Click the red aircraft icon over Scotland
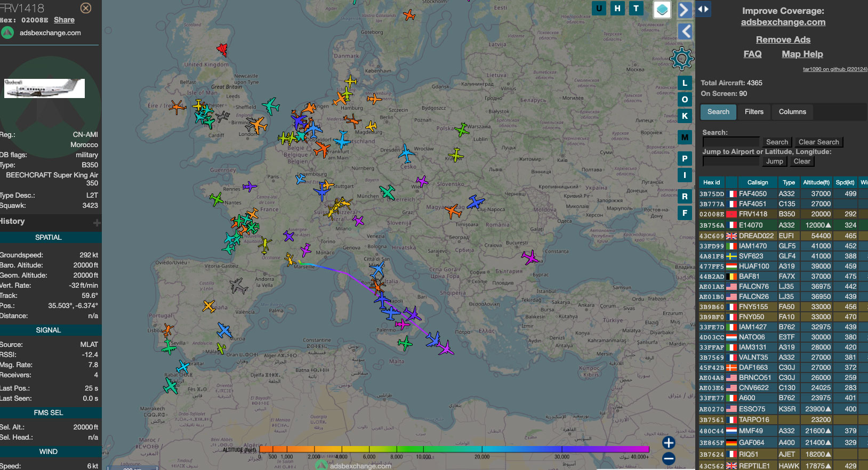 (222, 50)
